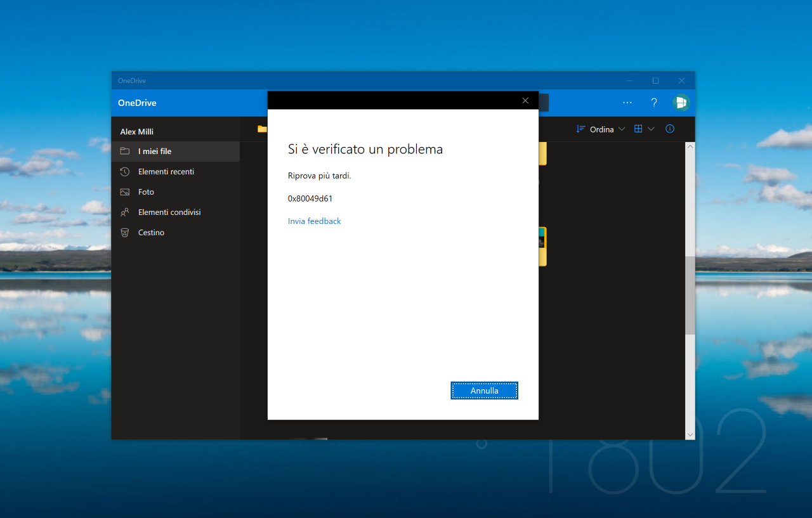Open the Invia feedback link
The image size is (812, 518).
314,221
